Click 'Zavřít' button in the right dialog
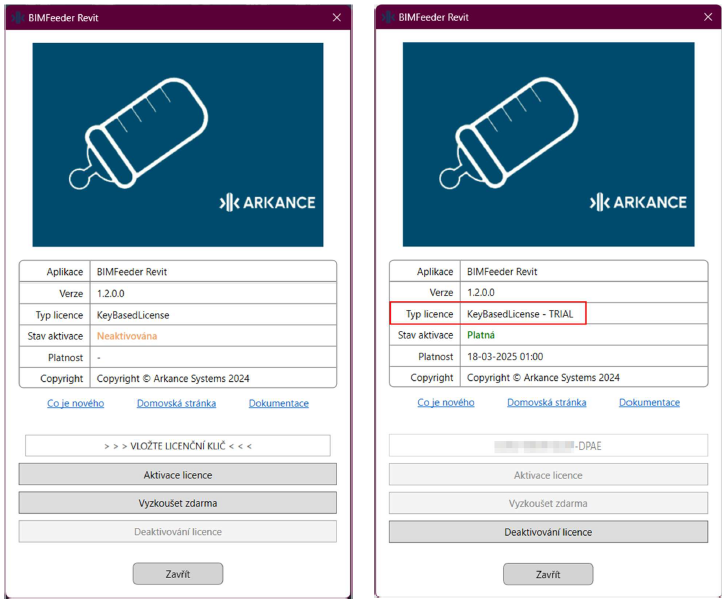 coord(548,574)
